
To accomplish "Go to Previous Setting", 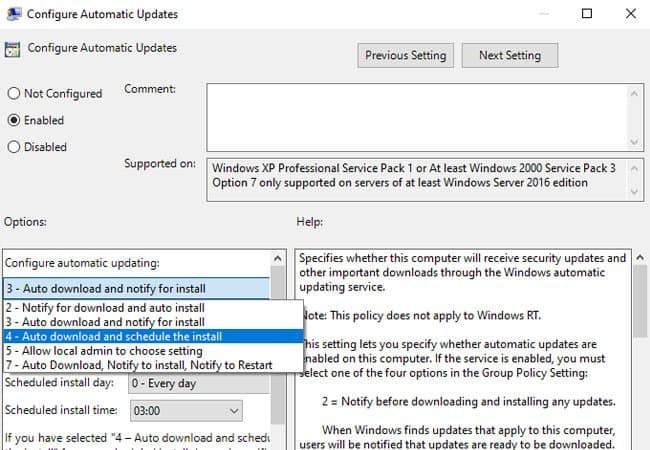I will click(405, 55).
